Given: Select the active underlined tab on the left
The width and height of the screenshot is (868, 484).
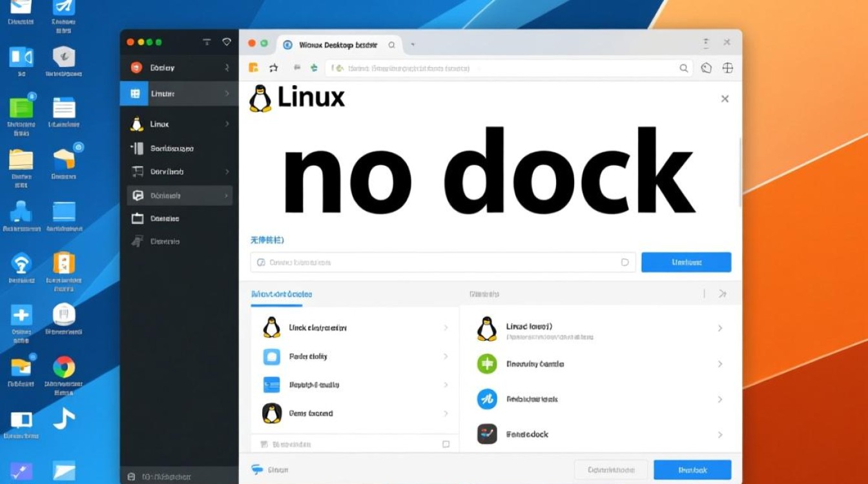Looking at the screenshot, I should click(x=281, y=294).
